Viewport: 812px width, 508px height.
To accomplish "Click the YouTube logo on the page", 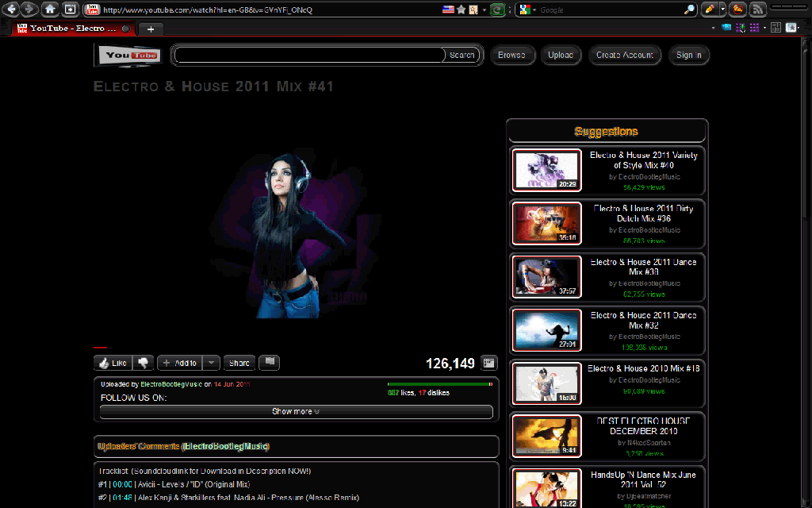I will pos(129,55).
